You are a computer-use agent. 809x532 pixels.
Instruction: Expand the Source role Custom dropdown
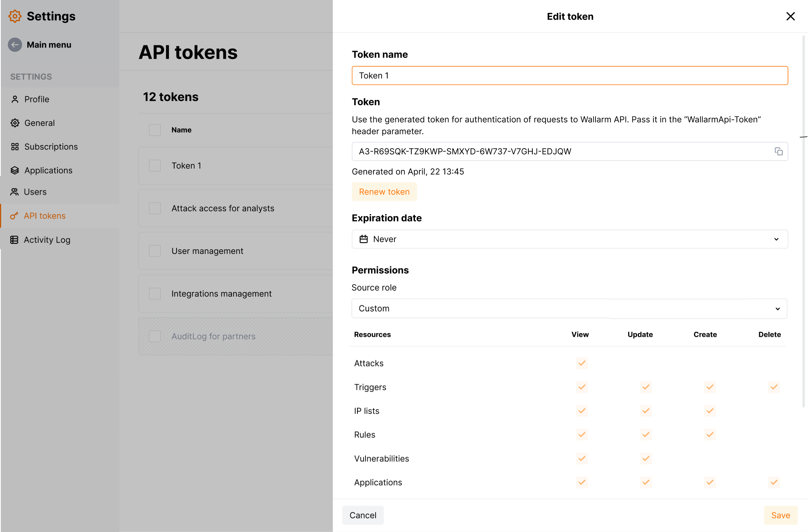[x=569, y=309]
